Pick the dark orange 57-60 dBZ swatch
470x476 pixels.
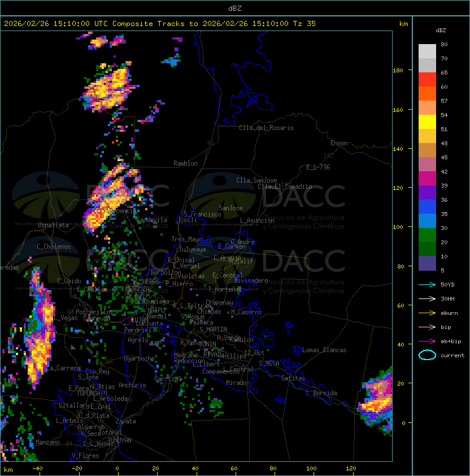pos(427,93)
